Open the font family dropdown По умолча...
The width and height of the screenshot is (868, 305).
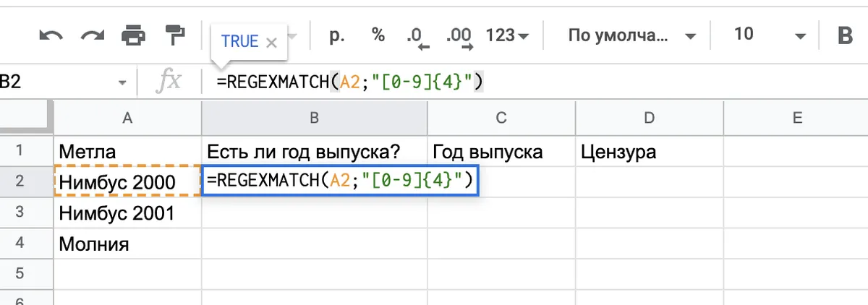(x=631, y=35)
